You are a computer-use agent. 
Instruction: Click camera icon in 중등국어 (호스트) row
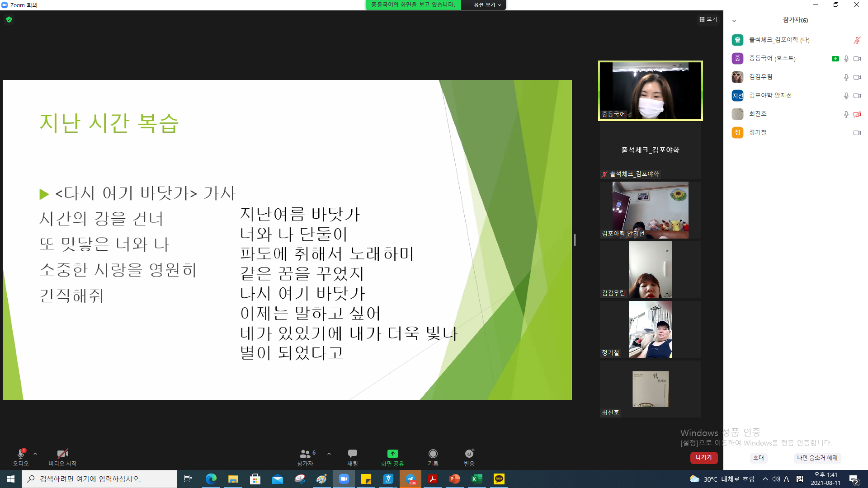click(x=857, y=59)
